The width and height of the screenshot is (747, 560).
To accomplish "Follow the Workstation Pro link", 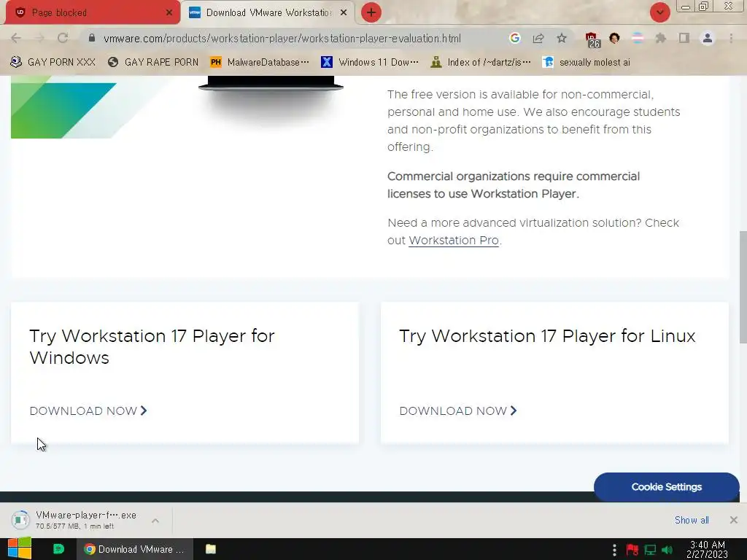I will pyautogui.click(x=454, y=241).
